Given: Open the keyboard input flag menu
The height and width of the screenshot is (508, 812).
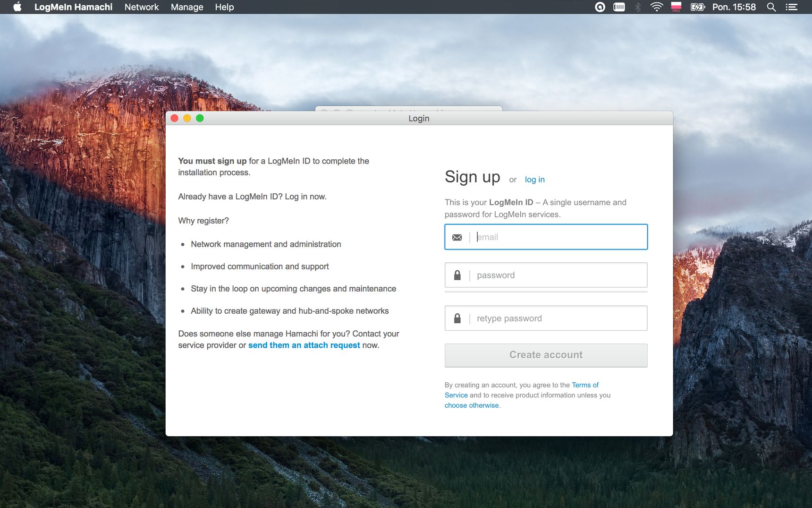Looking at the screenshot, I should tap(676, 7).
